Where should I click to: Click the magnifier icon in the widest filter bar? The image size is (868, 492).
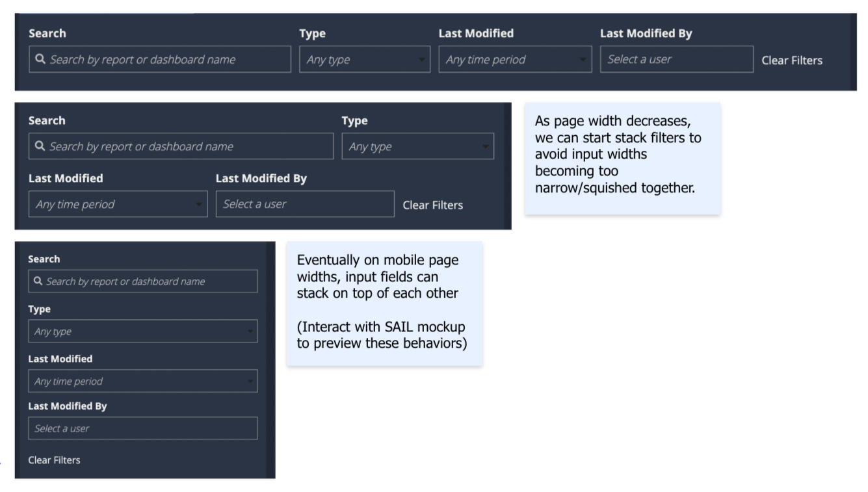coord(40,60)
